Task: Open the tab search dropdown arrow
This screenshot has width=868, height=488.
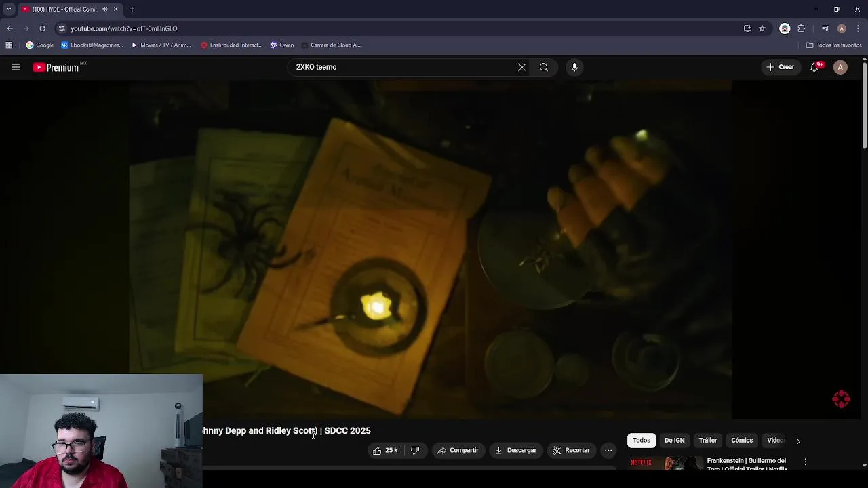Action: [9, 9]
